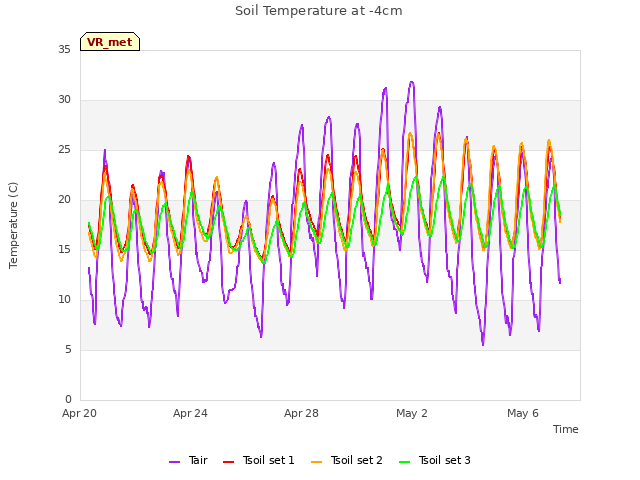Viewport: 640px width, 480px height.
Task: Click the Apr 28 x-axis label
Action: pos(301,413)
